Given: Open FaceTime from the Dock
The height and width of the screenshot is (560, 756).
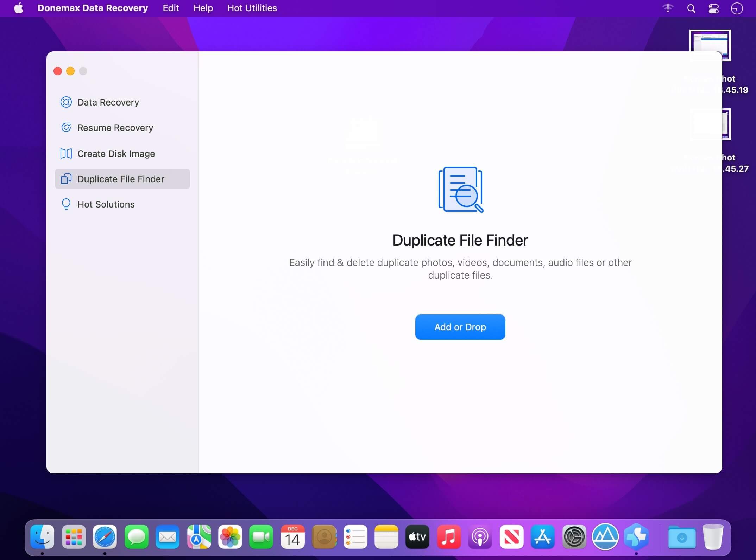Looking at the screenshot, I should click(261, 537).
